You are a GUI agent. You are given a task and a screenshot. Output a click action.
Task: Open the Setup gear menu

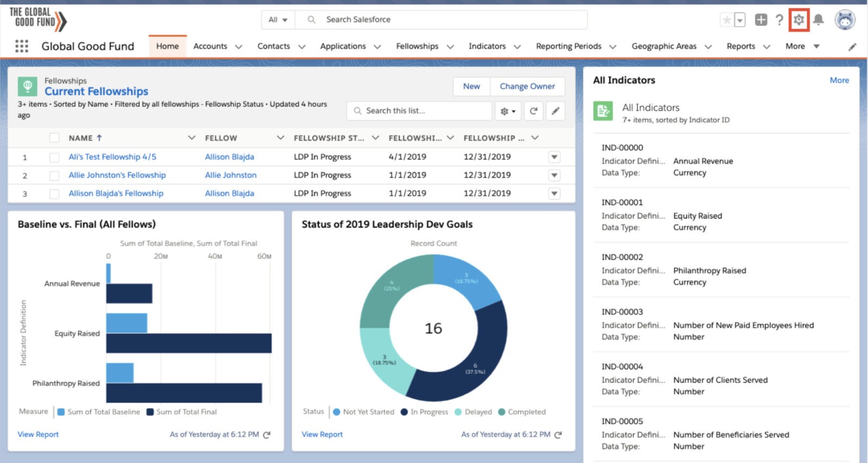click(x=799, y=20)
